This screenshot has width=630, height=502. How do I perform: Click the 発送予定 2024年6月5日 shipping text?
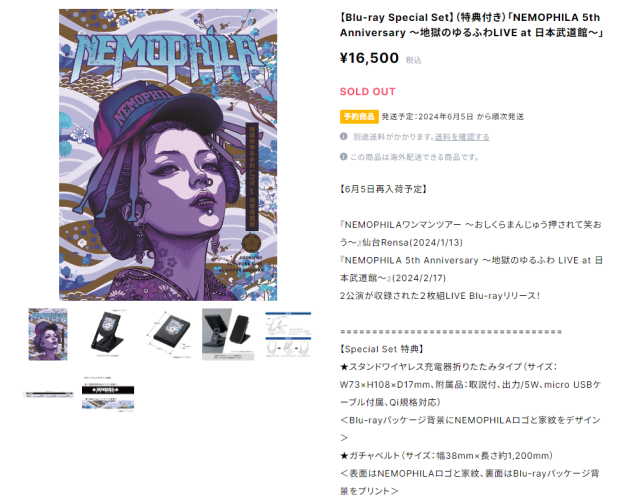452,117
